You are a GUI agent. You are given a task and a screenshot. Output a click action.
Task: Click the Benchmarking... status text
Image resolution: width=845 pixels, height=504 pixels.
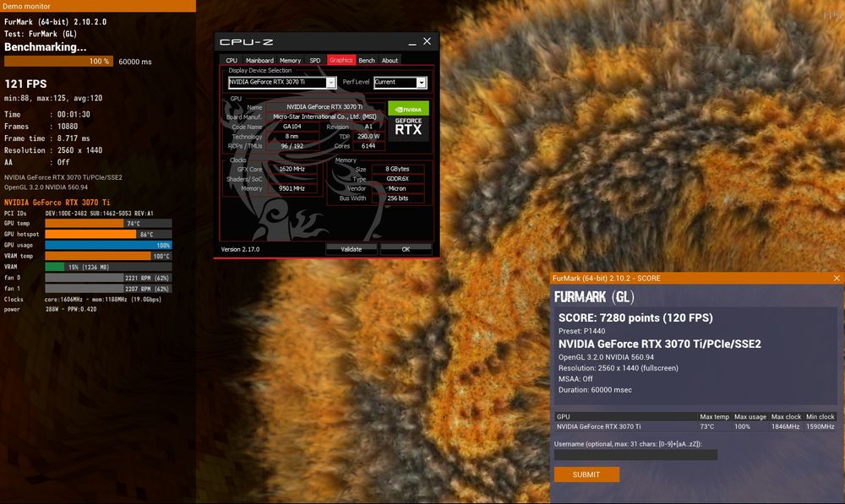pyautogui.click(x=46, y=46)
